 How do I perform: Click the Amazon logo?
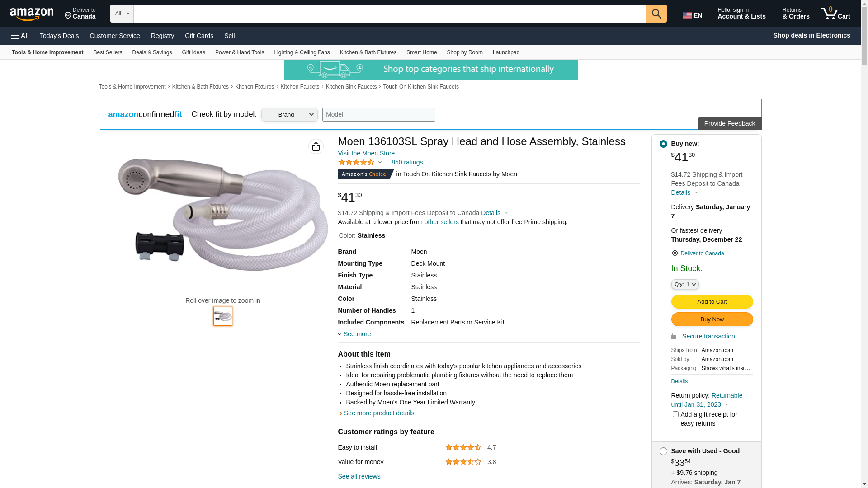click(x=32, y=14)
